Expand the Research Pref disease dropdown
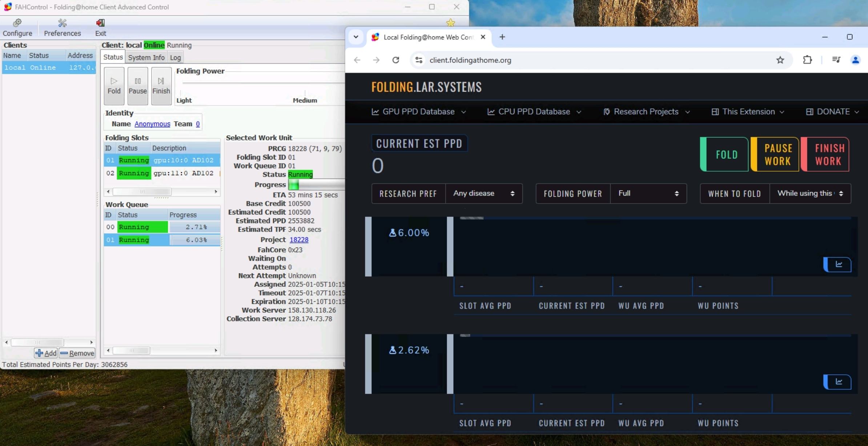 click(x=483, y=193)
